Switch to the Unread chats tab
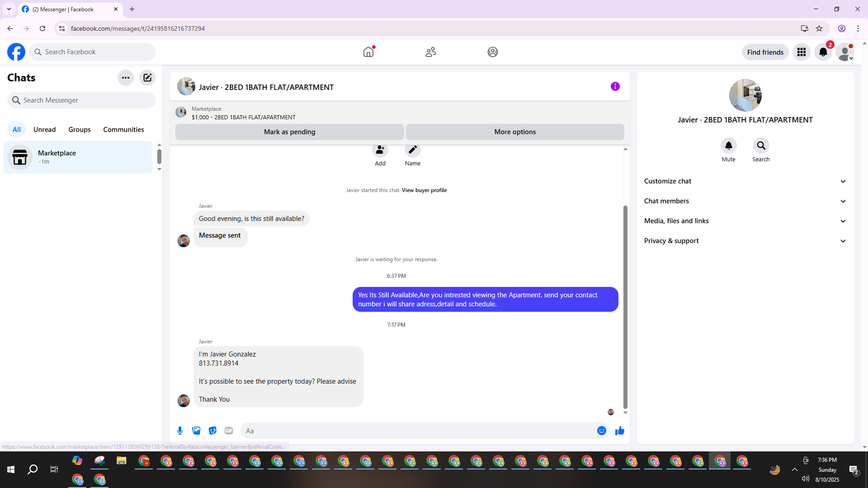The image size is (868, 488). [x=44, y=130]
